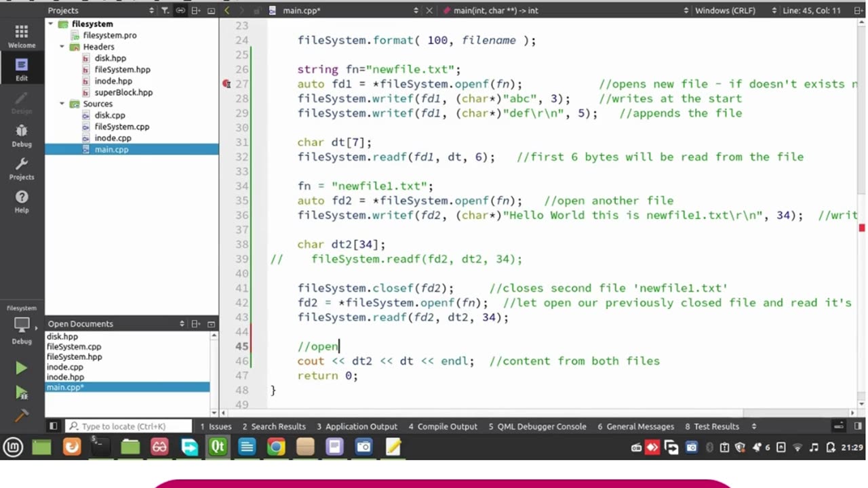Collapse the filesystem project tree node

(x=50, y=24)
